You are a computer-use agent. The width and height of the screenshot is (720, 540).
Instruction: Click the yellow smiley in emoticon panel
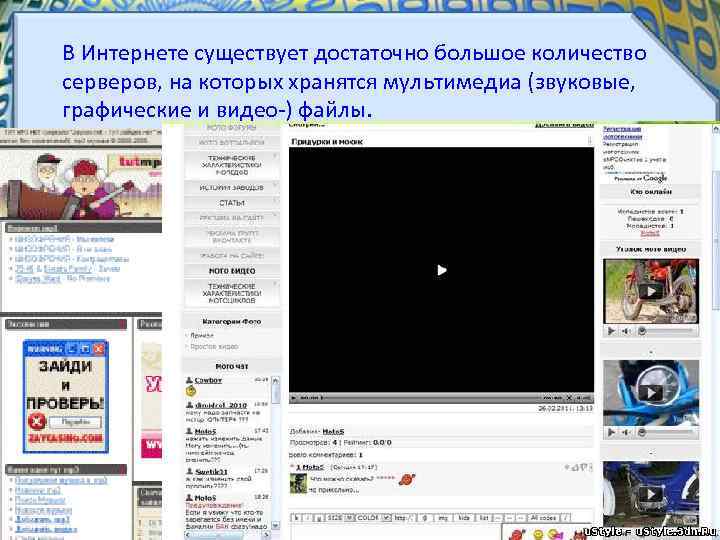[x=538, y=534]
